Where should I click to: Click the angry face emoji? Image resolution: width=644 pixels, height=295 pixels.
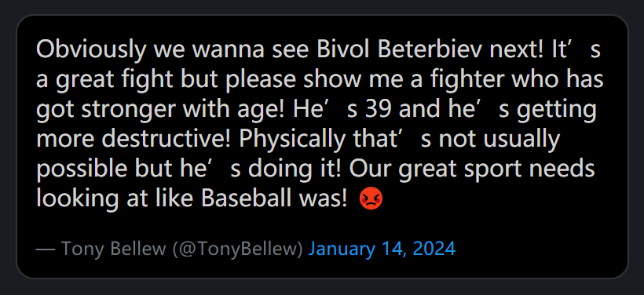(371, 198)
